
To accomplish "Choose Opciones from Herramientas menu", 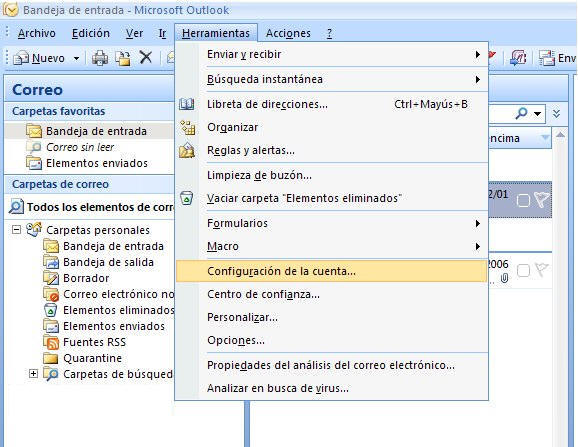I will tap(331, 340).
